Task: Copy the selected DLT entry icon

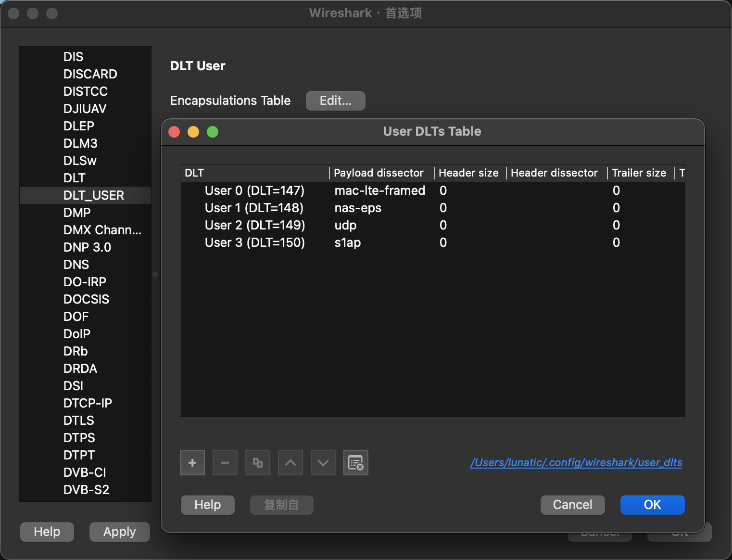Action: (258, 463)
